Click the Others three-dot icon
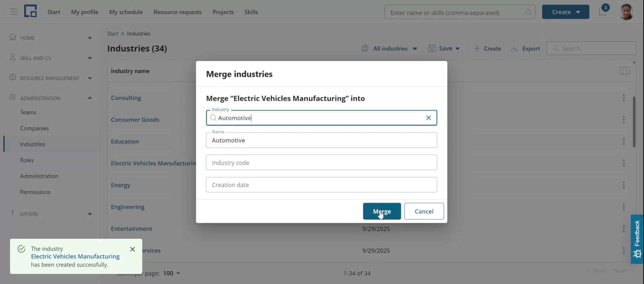The width and height of the screenshot is (644, 284). pos(13,213)
